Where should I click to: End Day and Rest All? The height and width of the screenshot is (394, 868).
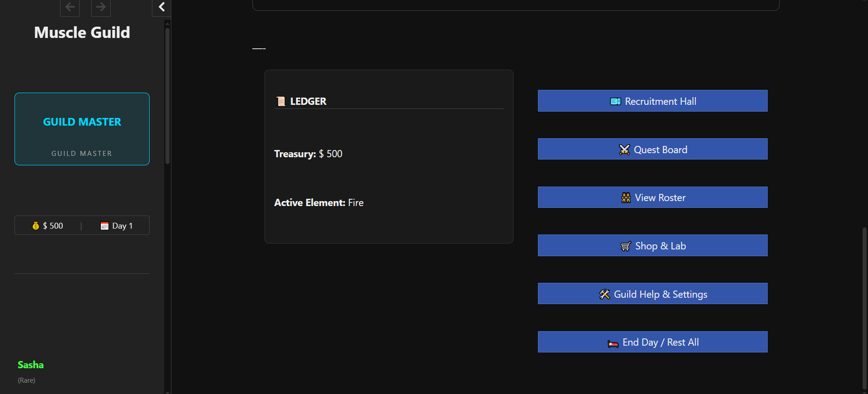click(660, 342)
